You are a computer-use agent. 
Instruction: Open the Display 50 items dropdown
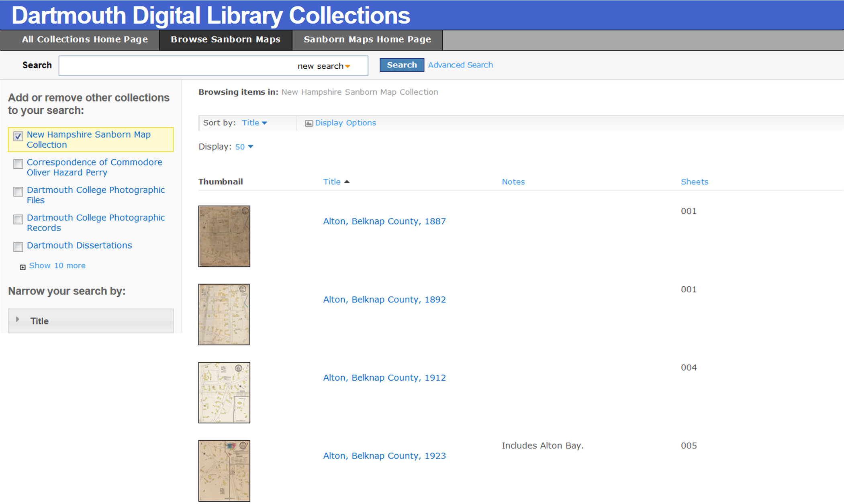244,147
